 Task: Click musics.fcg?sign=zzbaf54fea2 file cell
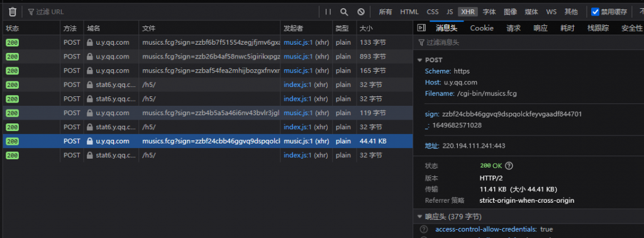(210, 71)
